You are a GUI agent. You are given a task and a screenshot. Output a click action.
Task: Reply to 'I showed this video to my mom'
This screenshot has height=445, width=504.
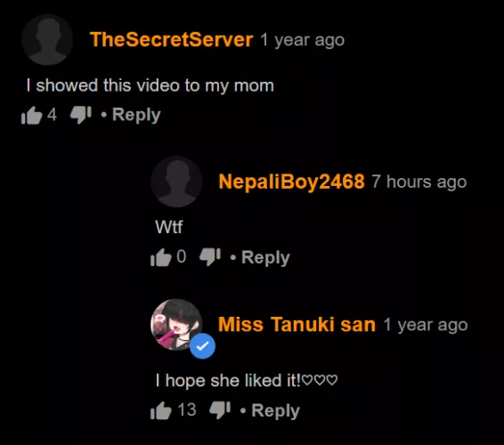pyautogui.click(x=136, y=115)
